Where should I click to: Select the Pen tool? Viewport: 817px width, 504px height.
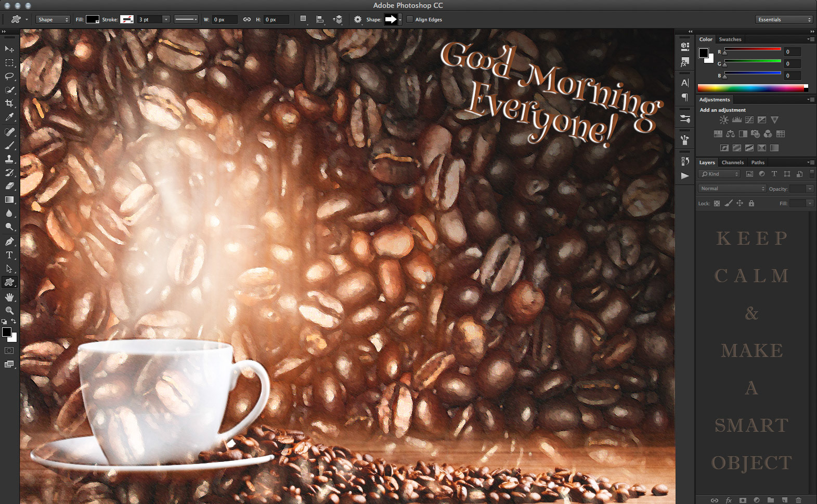[x=9, y=241]
